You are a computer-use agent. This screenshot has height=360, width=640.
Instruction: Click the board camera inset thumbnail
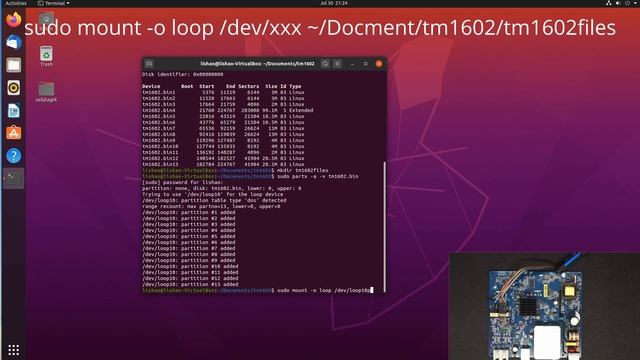(544, 306)
